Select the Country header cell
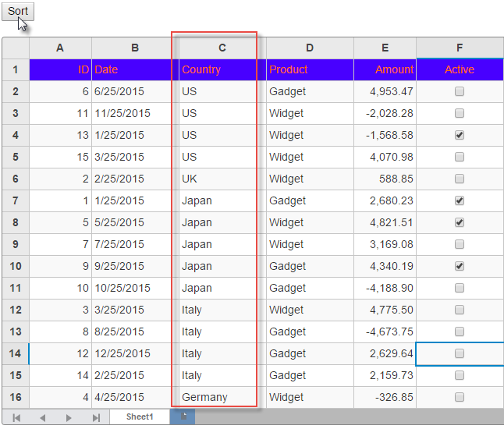Screen dimensions: 504x429 222,69
